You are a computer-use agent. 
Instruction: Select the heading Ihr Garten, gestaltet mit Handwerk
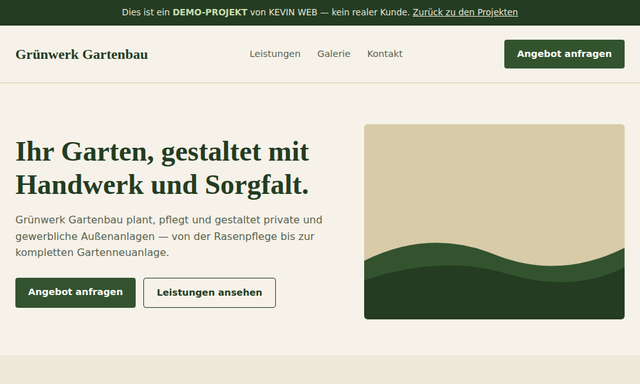pos(162,168)
